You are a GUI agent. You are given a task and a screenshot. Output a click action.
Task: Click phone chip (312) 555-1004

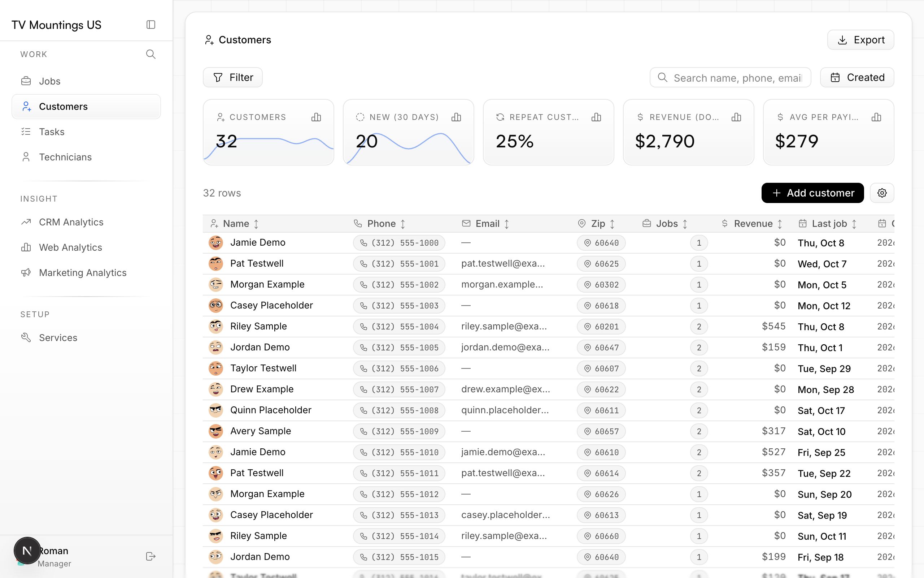pos(399,327)
